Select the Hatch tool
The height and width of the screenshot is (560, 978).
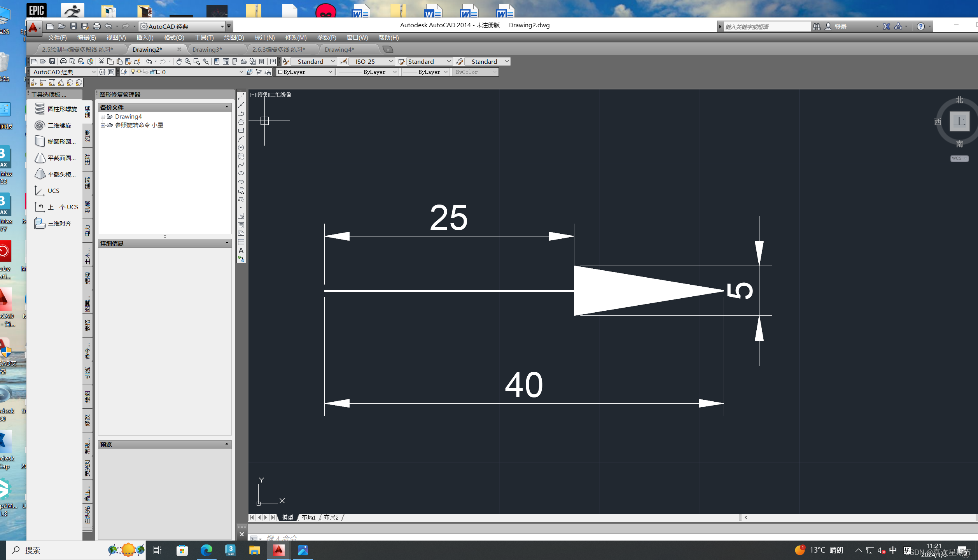(241, 216)
